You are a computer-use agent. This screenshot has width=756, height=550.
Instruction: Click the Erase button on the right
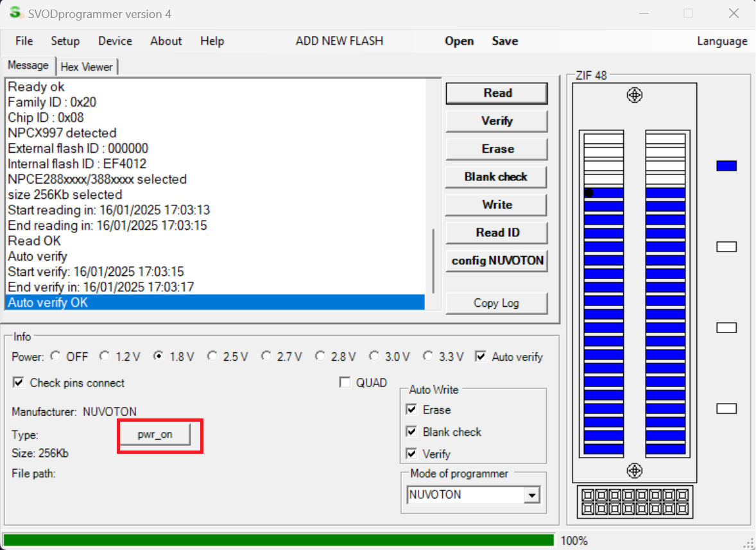[497, 149]
